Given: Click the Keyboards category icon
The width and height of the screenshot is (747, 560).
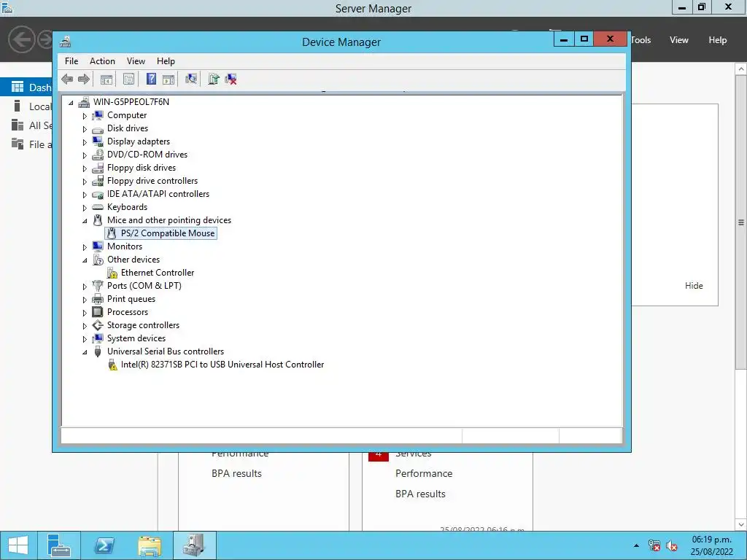Looking at the screenshot, I should [x=98, y=207].
